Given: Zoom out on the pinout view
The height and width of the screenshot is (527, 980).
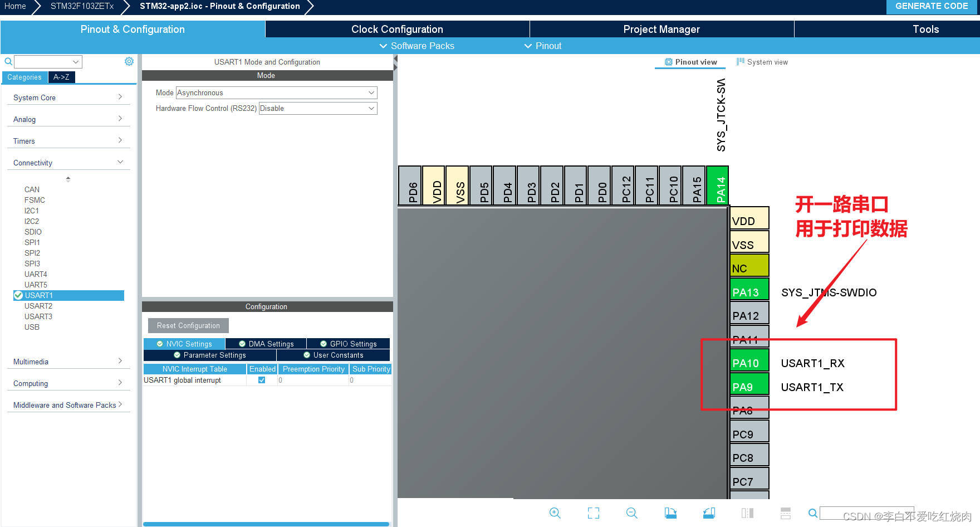Looking at the screenshot, I should 632,513.
